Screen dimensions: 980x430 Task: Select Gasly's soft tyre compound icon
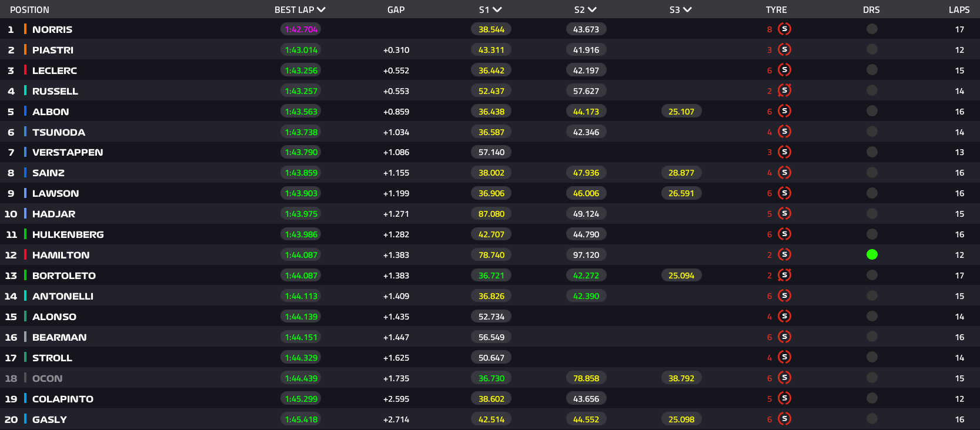click(x=784, y=419)
